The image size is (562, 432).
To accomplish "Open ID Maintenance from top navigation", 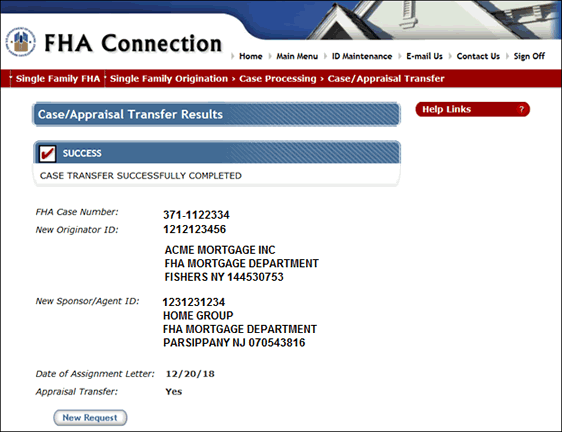I will coord(362,56).
